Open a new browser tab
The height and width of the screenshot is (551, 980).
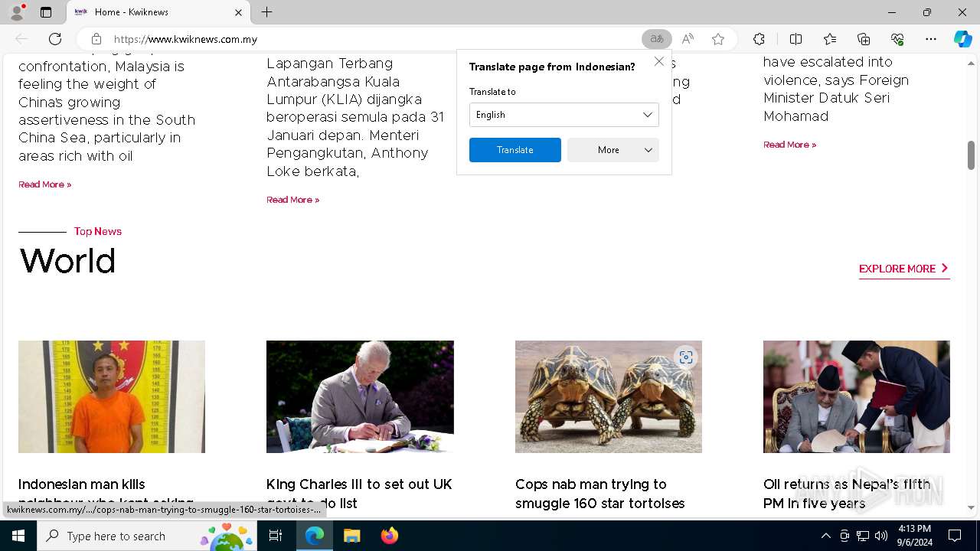click(266, 12)
